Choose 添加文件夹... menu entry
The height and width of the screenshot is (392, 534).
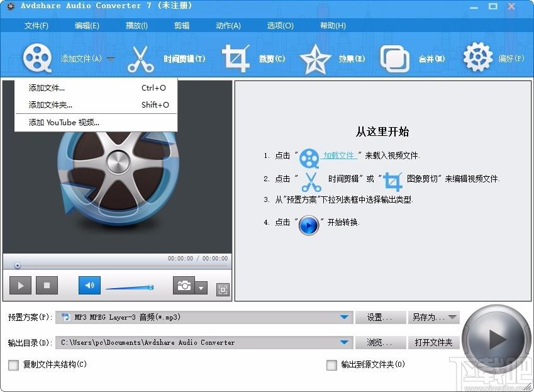tap(96, 104)
